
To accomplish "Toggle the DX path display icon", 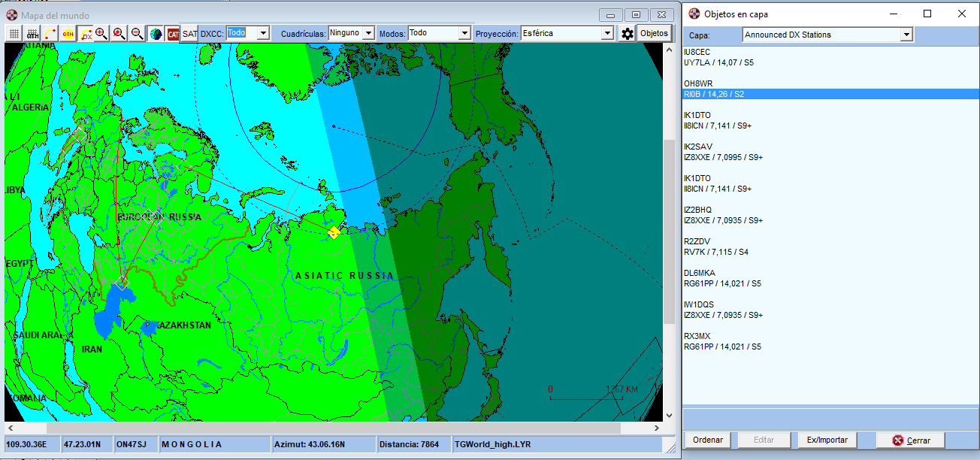I will 86,34.
